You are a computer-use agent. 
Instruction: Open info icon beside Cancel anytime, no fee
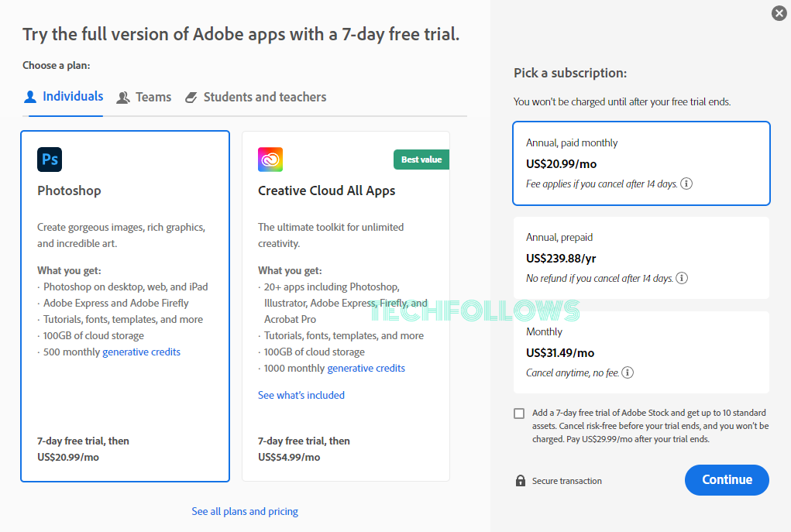pyautogui.click(x=628, y=372)
